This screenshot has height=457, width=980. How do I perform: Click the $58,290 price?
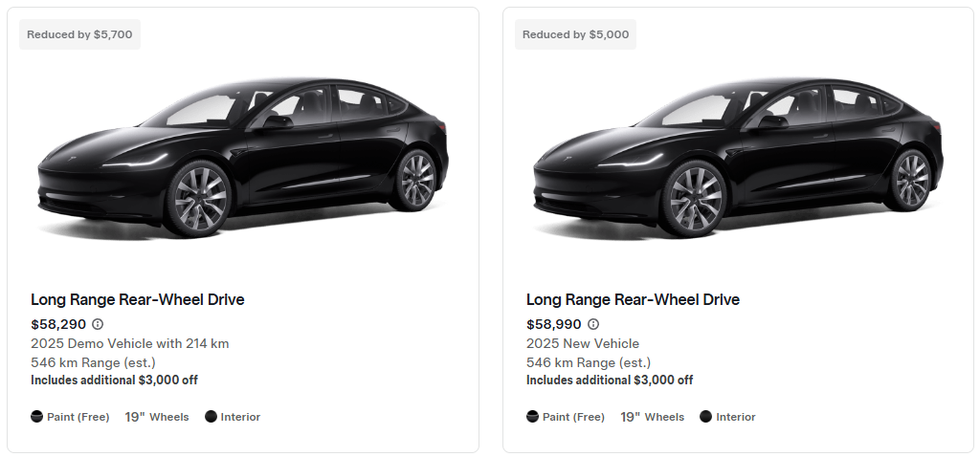[x=58, y=324]
